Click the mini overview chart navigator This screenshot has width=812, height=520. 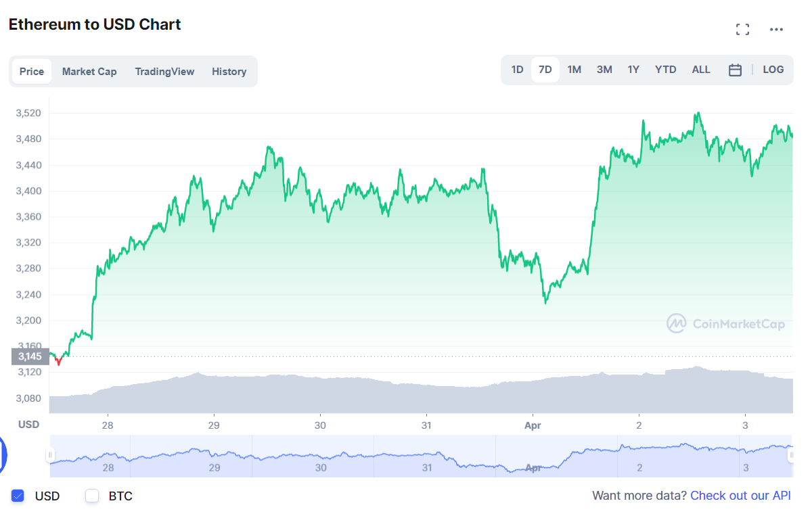click(420, 456)
